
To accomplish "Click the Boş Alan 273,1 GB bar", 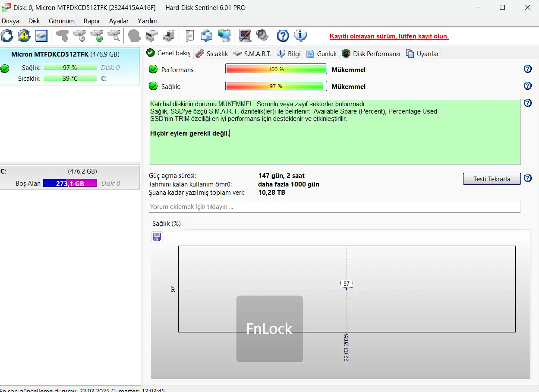I will pos(70,183).
